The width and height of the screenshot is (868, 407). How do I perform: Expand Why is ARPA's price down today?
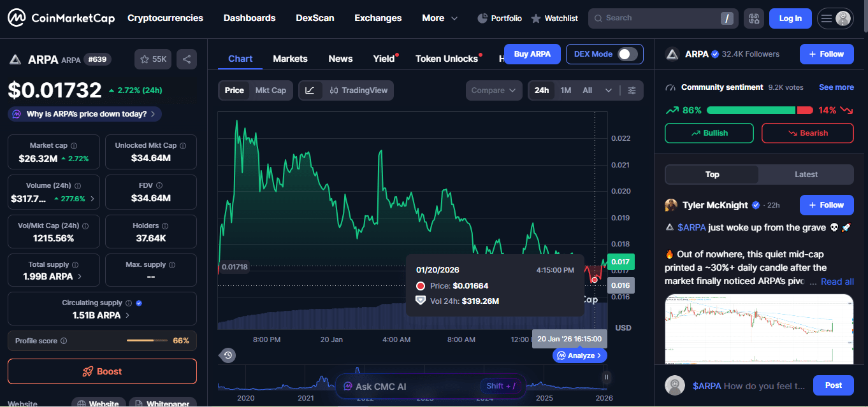(x=85, y=114)
